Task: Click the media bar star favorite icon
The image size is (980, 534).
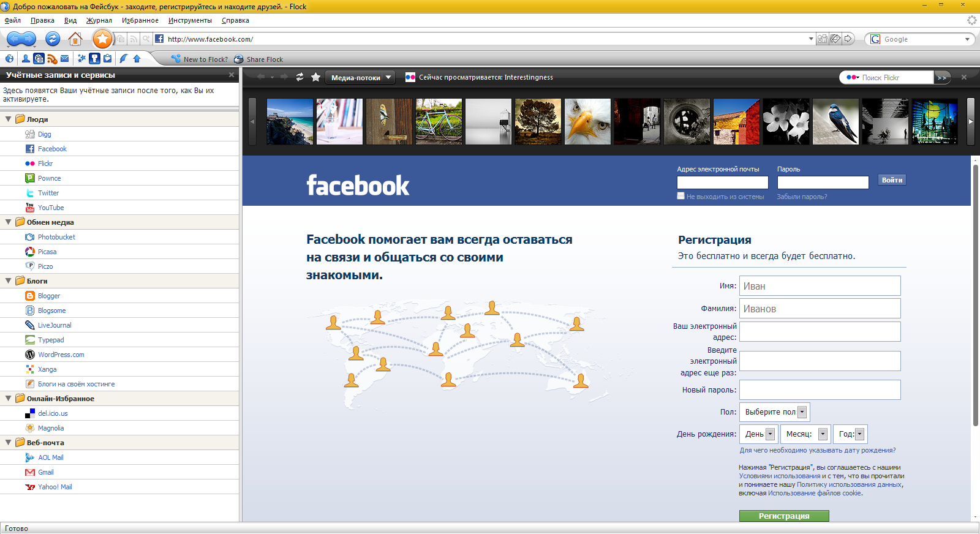Action: click(315, 77)
